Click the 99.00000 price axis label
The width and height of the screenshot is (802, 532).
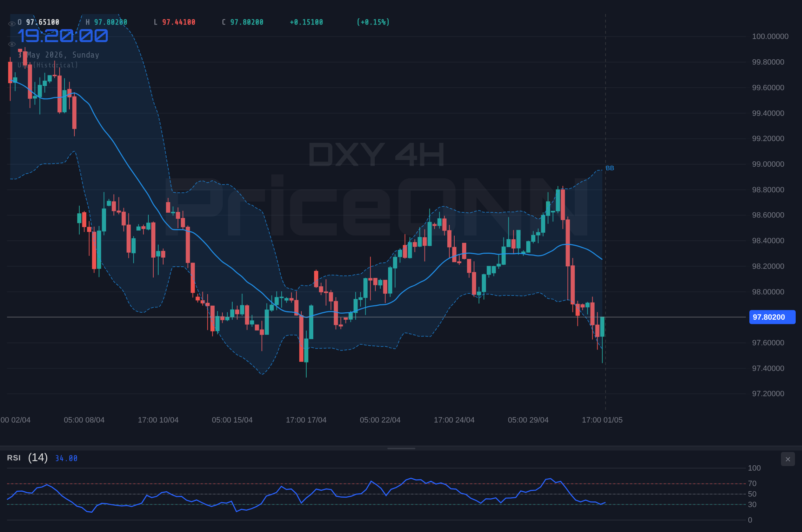pos(768,164)
